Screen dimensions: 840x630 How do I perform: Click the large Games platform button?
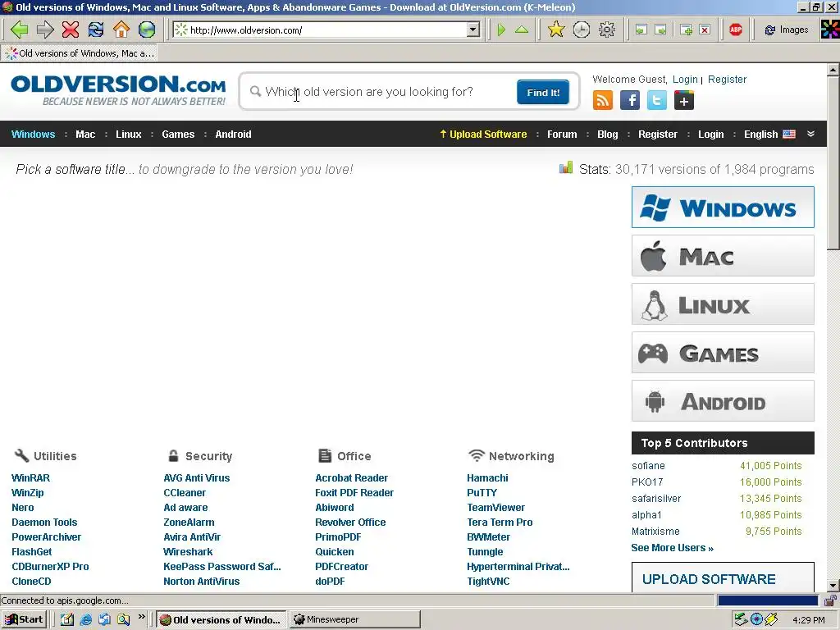(x=723, y=353)
